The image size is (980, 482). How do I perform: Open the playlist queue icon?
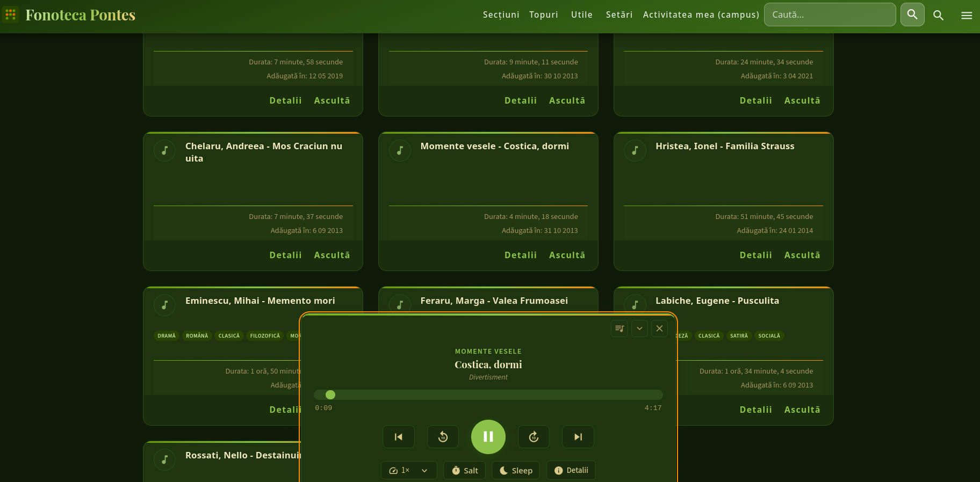coord(619,328)
